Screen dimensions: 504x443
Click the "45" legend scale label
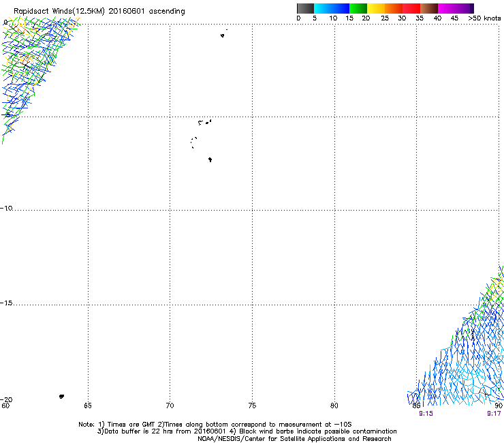point(454,18)
